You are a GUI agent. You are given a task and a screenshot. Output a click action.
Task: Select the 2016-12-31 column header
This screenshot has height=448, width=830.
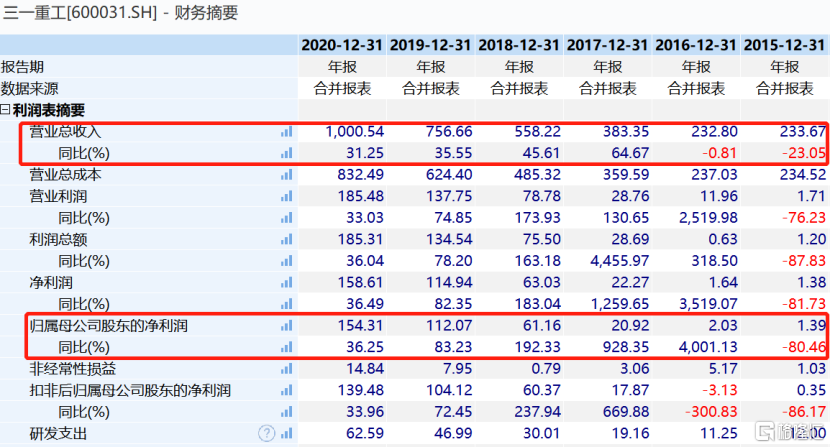click(x=696, y=46)
